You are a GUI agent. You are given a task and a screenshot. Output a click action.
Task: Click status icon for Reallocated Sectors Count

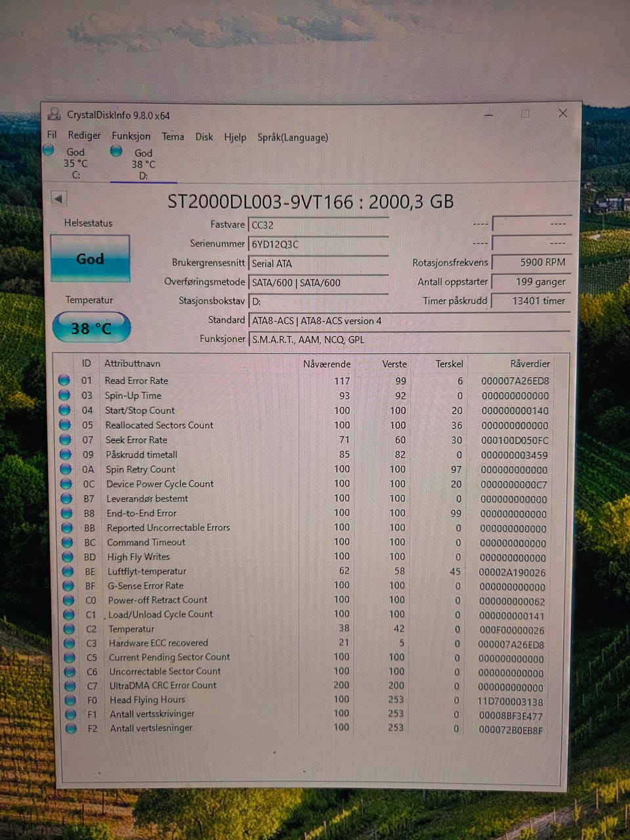coord(64,425)
